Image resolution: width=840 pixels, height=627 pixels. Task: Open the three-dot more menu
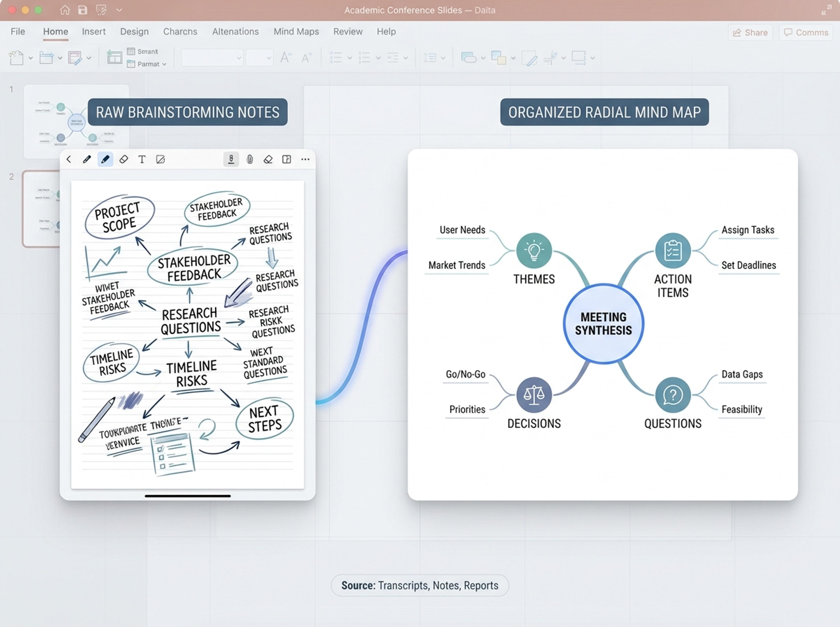[x=305, y=159]
